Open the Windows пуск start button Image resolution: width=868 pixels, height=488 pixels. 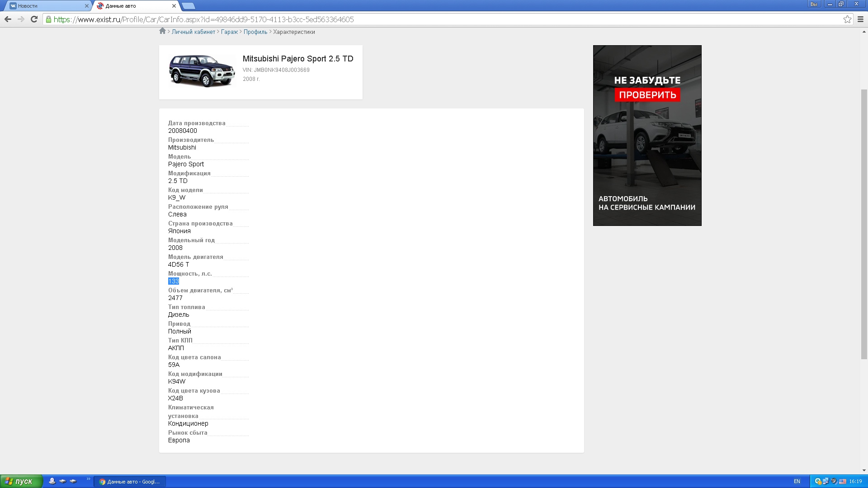(21, 481)
